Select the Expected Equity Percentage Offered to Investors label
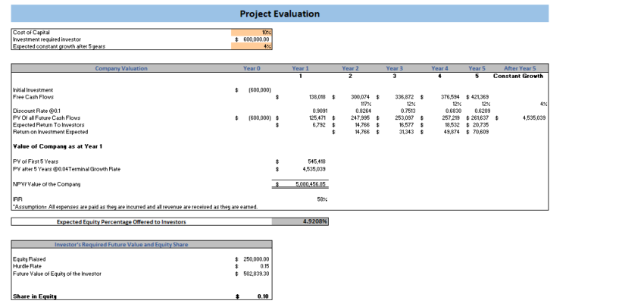The width and height of the screenshot is (644, 307). (x=121, y=222)
